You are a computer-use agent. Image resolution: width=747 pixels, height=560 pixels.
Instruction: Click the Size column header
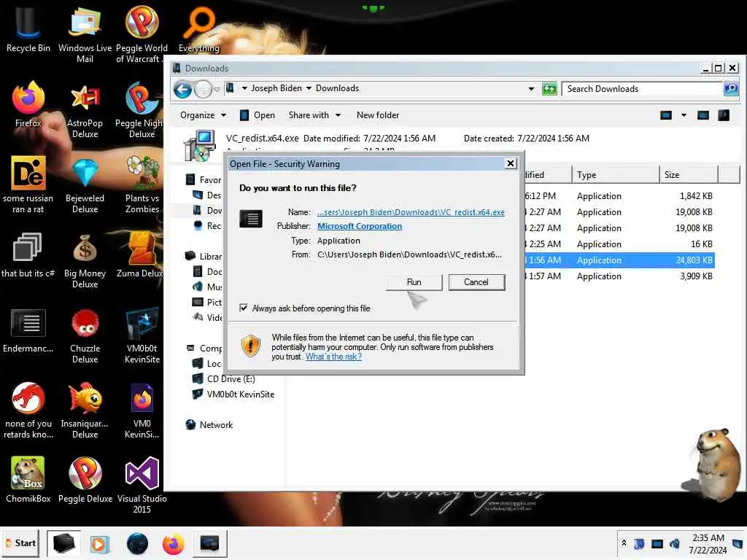tap(689, 175)
